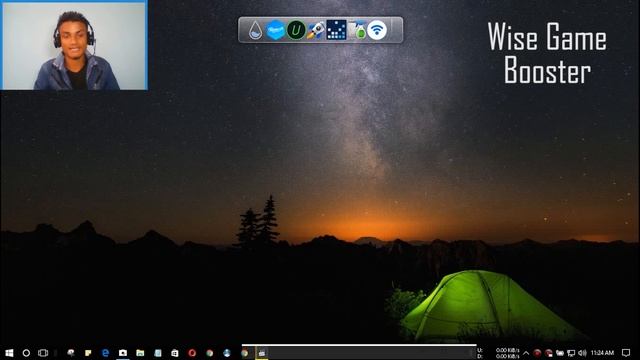
Task: Launch Opera browser from the taskbar
Action: (192, 353)
